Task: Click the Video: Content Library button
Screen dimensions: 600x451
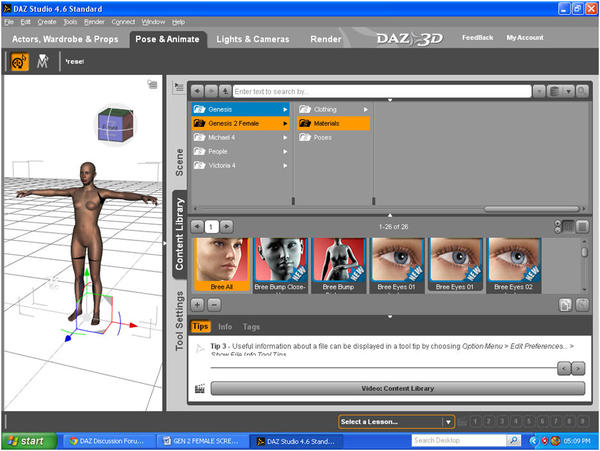Action: [x=398, y=388]
